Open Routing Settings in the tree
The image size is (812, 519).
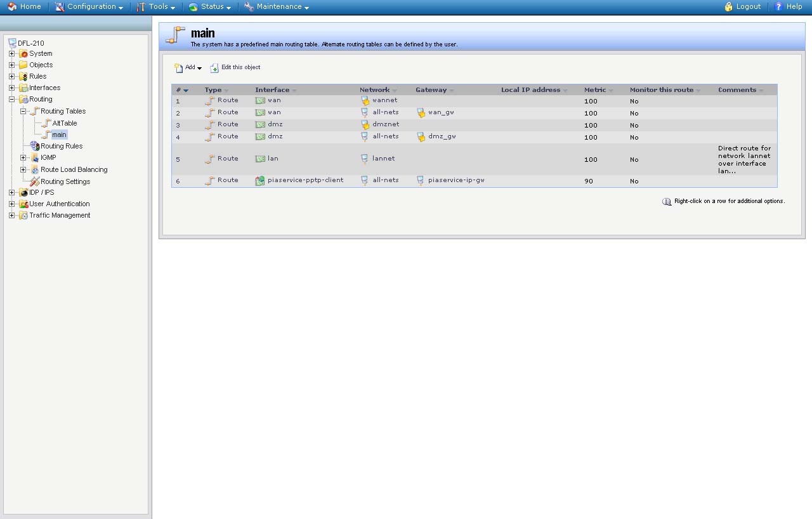tap(65, 181)
